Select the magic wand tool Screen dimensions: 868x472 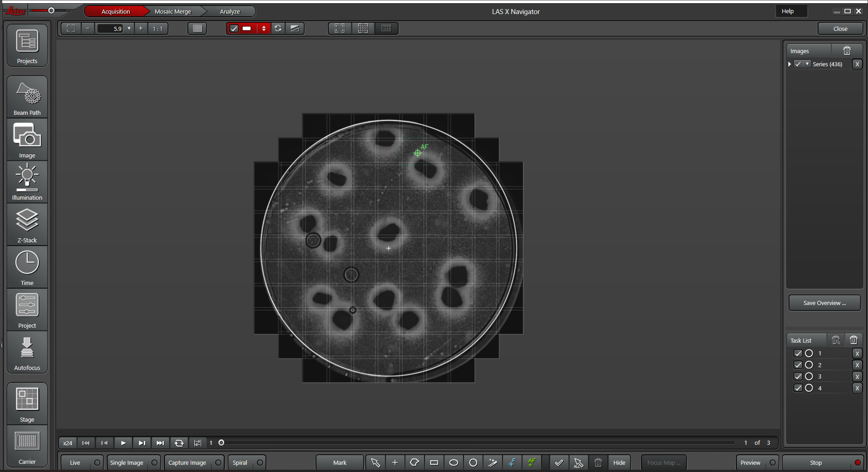click(x=493, y=462)
